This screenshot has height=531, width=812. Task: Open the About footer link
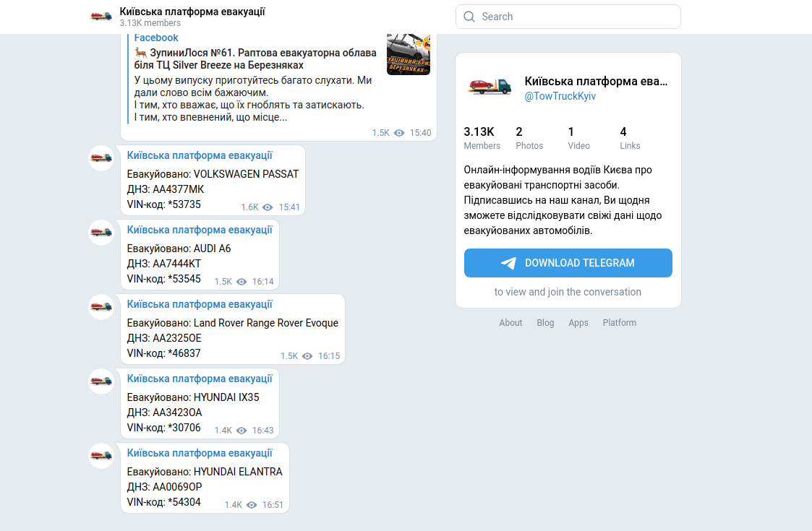point(510,323)
